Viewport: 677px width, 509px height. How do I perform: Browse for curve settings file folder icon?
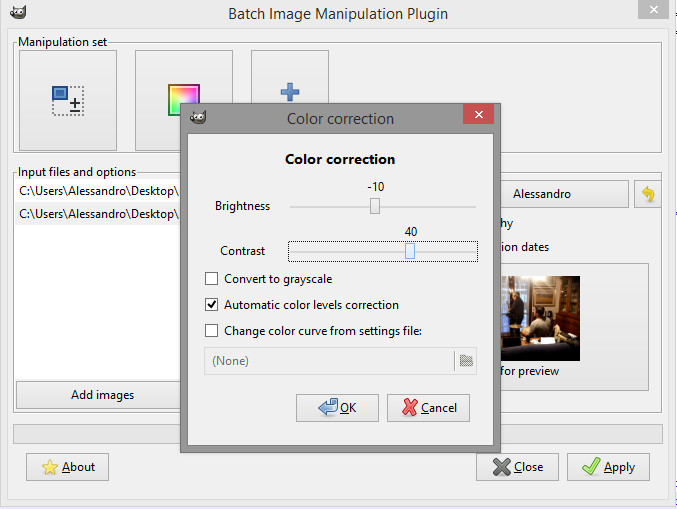(466, 360)
